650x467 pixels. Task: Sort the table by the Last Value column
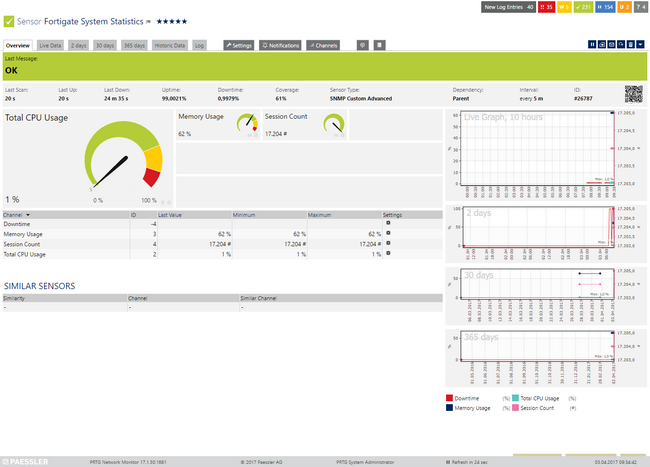[x=170, y=215]
